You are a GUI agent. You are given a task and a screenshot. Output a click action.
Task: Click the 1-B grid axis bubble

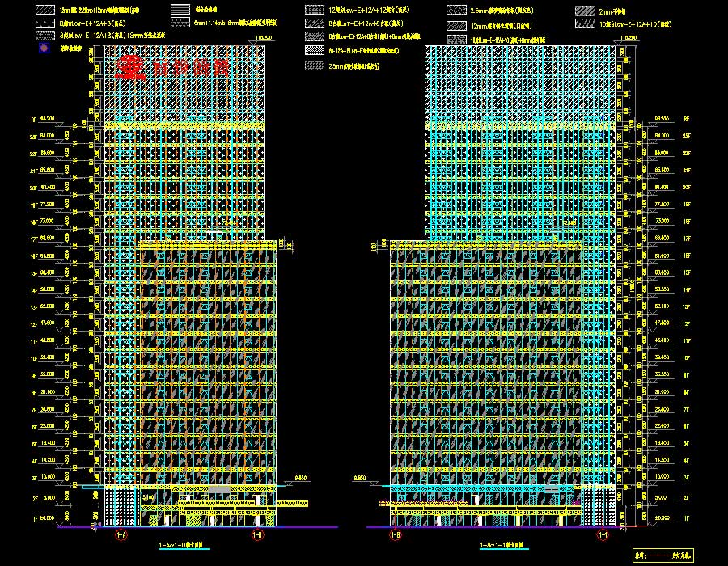(395, 535)
